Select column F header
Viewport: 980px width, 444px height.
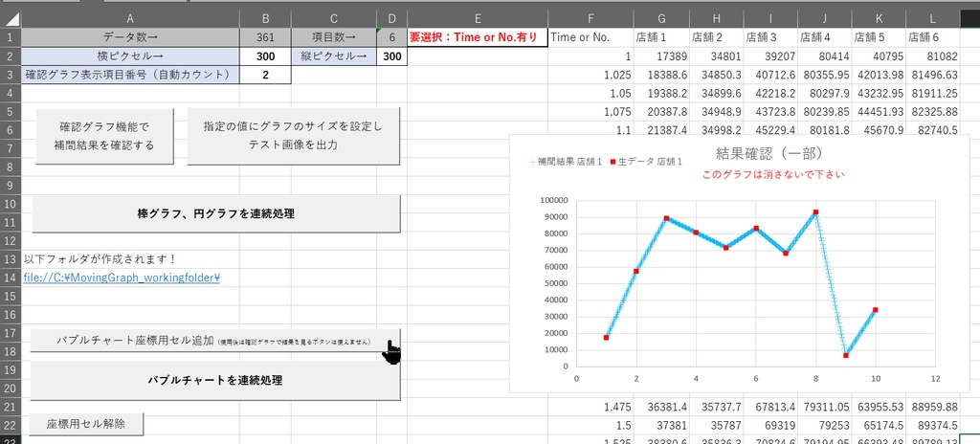590,19
